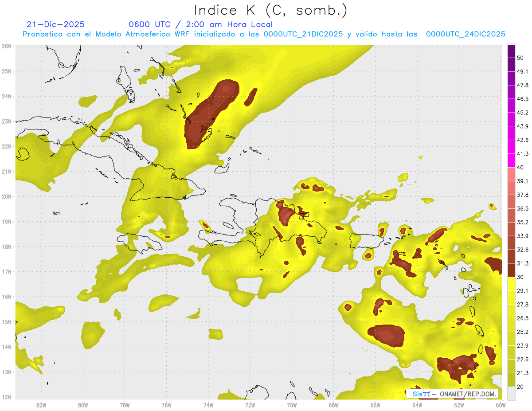Image resolution: width=532 pixels, height=411 pixels.
Task: Click colorbar value "40"
Action: (520, 167)
